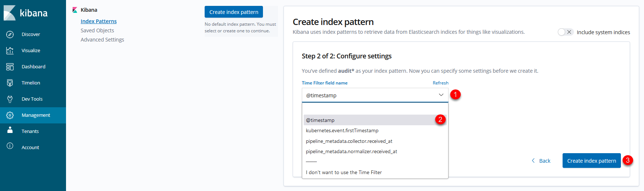Click the Back chevron icon
Image resolution: width=644 pixels, height=191 pixels.
click(533, 161)
